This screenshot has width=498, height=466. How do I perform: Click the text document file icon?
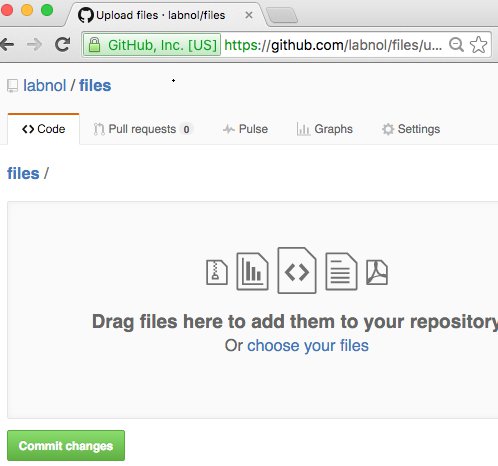coord(341,271)
